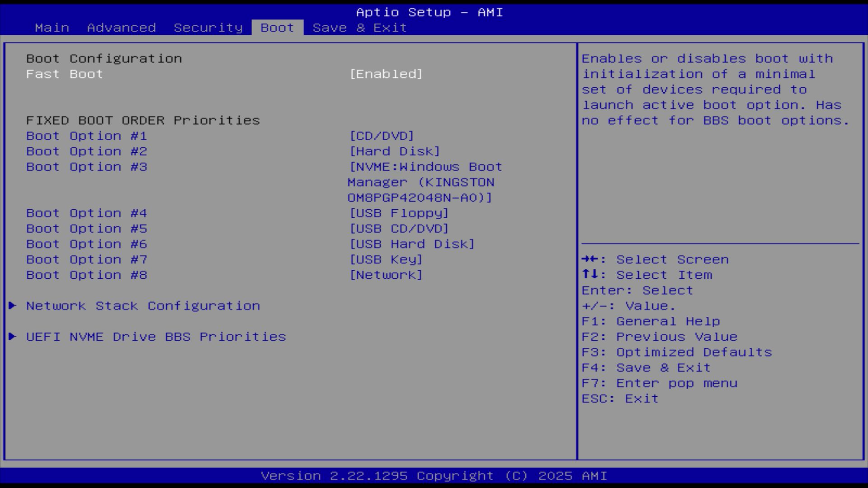
Task: Highlight the Boot Option #8 label
Action: 86,275
